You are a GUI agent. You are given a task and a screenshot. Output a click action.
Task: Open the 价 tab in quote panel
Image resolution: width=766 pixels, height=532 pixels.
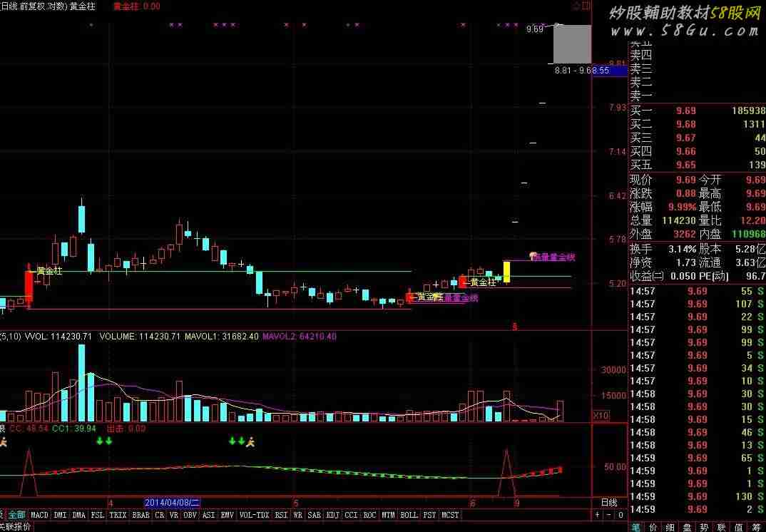pyautogui.click(x=653, y=527)
